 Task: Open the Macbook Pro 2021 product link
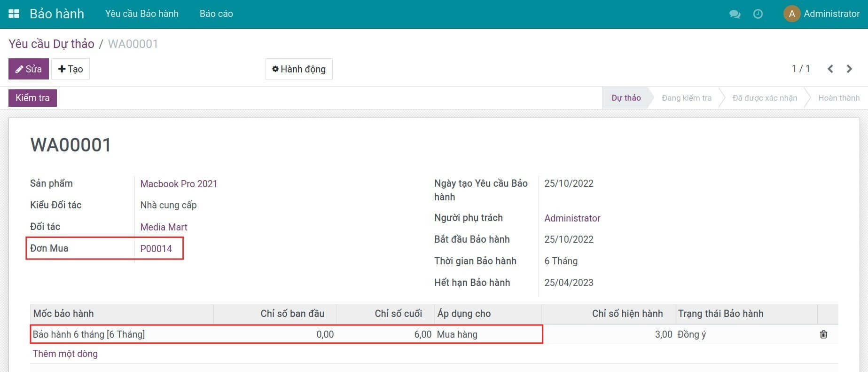[179, 184]
